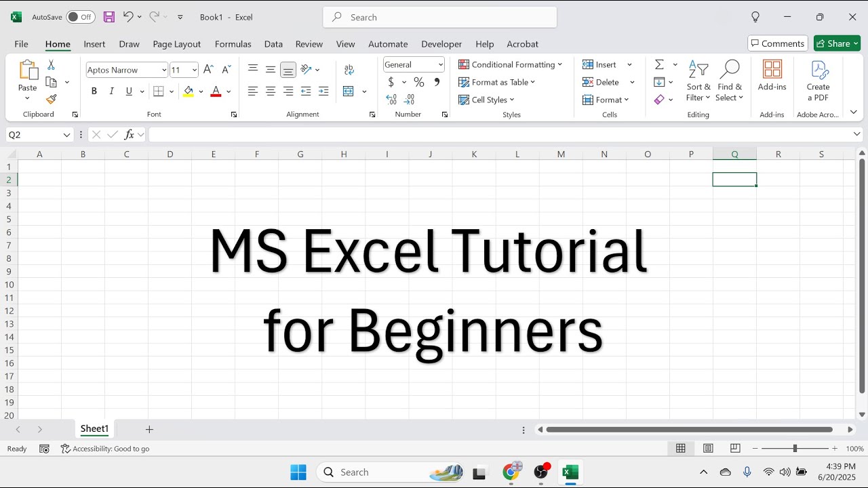
Task: Click the Cut scissors icon
Action: 51,65
